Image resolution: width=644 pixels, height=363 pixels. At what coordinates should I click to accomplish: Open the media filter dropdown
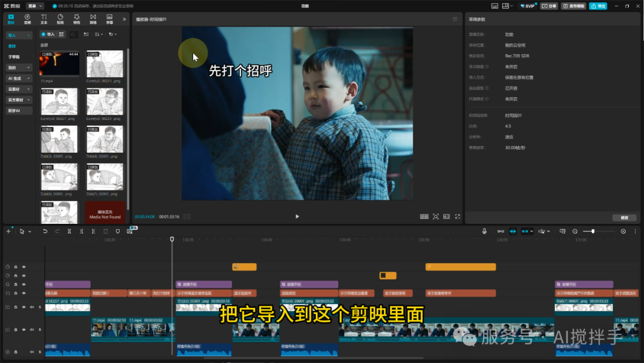point(113,35)
